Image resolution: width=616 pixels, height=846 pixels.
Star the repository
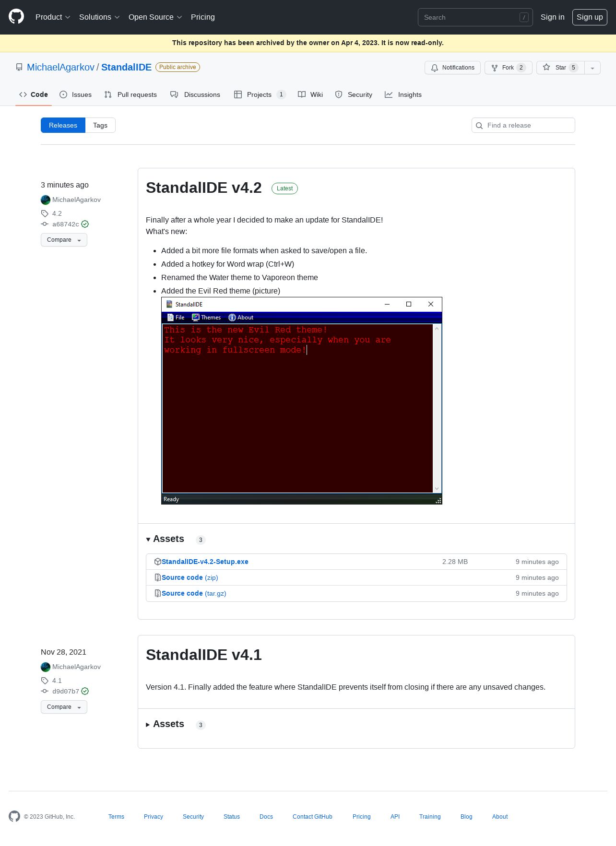click(x=560, y=68)
